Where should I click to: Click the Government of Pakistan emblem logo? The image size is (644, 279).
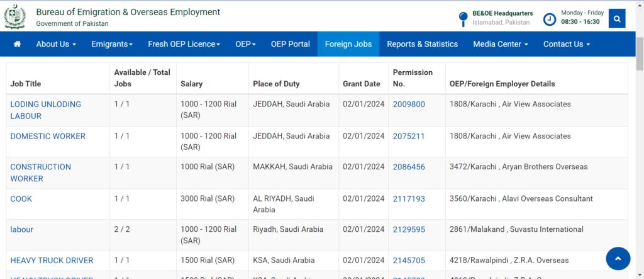(x=15, y=16)
